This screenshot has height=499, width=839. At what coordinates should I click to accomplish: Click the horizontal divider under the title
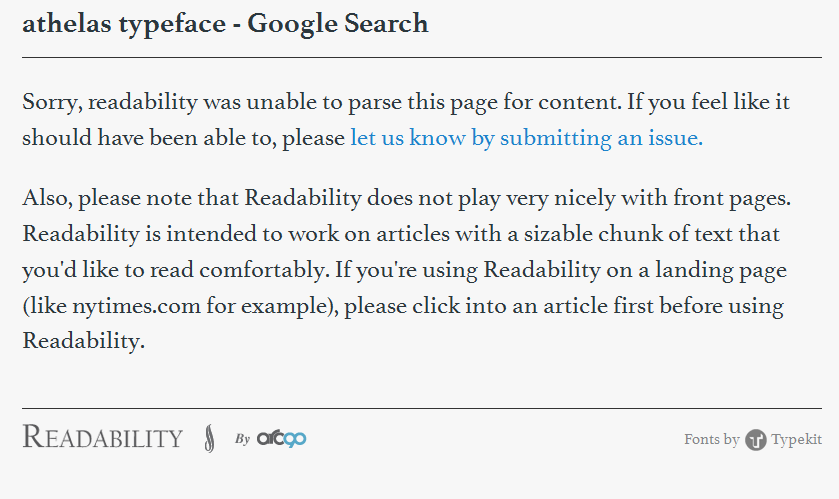point(421,58)
